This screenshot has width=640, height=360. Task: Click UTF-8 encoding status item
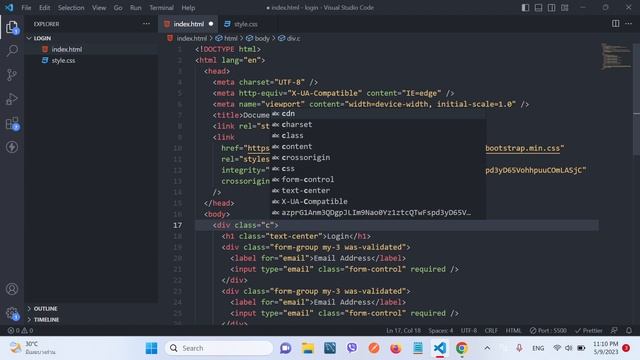point(469,331)
